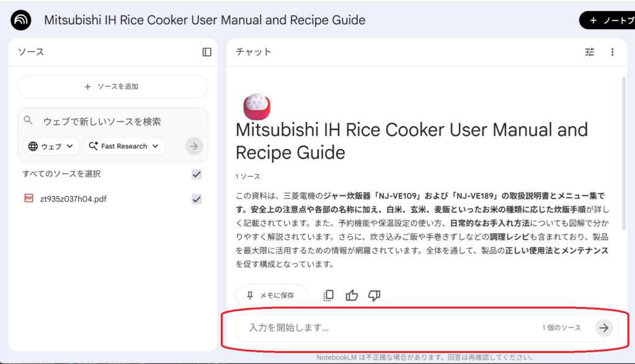Click the ノートブ create notebook button
Screen dimensions: 635x364
607,20
